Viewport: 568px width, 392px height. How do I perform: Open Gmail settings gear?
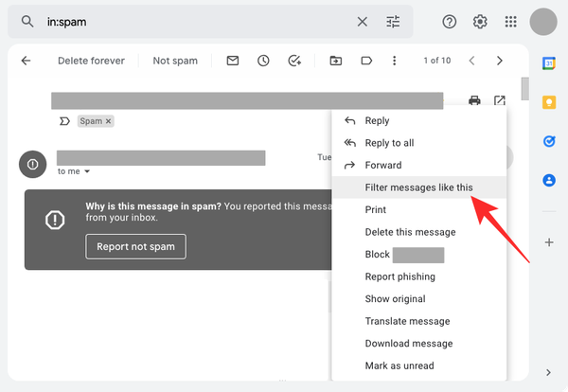(x=480, y=22)
